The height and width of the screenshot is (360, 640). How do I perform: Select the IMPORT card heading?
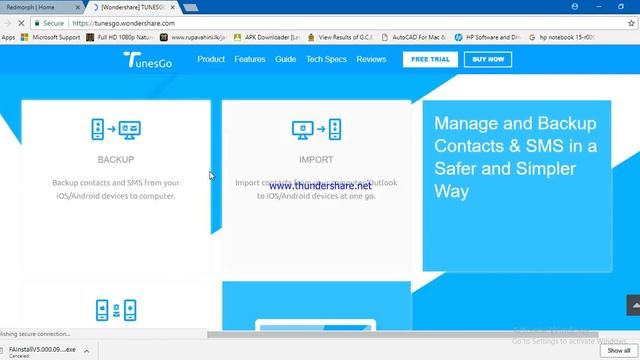(x=316, y=160)
